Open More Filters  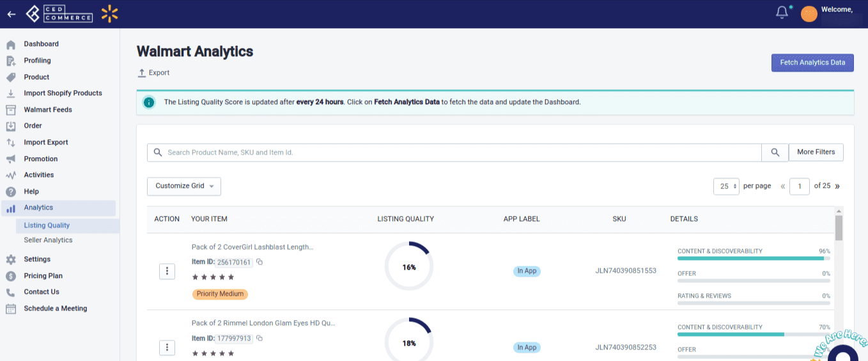click(816, 152)
